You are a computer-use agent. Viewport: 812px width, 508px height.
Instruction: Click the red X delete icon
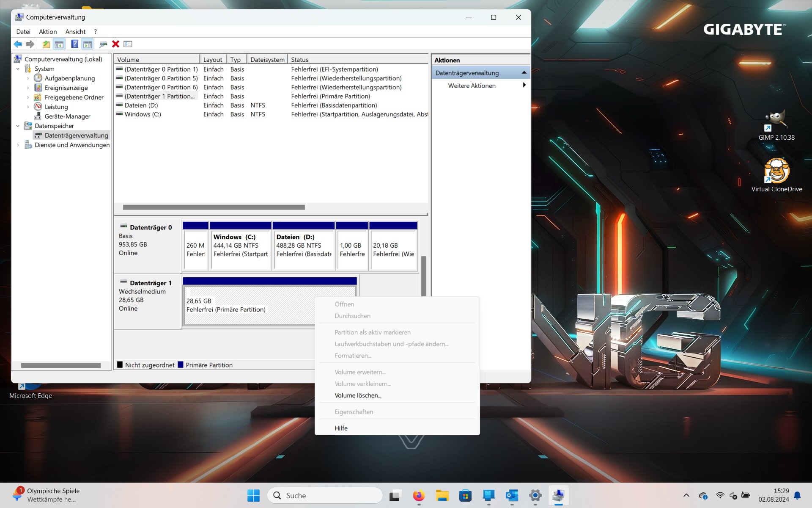115,44
